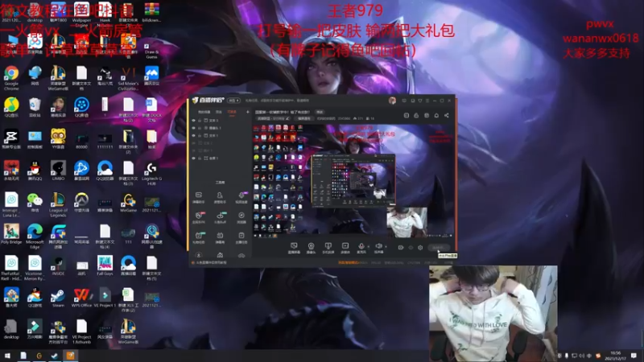Open mode dropdown beside the 直播伴侣 logo

pos(233,101)
